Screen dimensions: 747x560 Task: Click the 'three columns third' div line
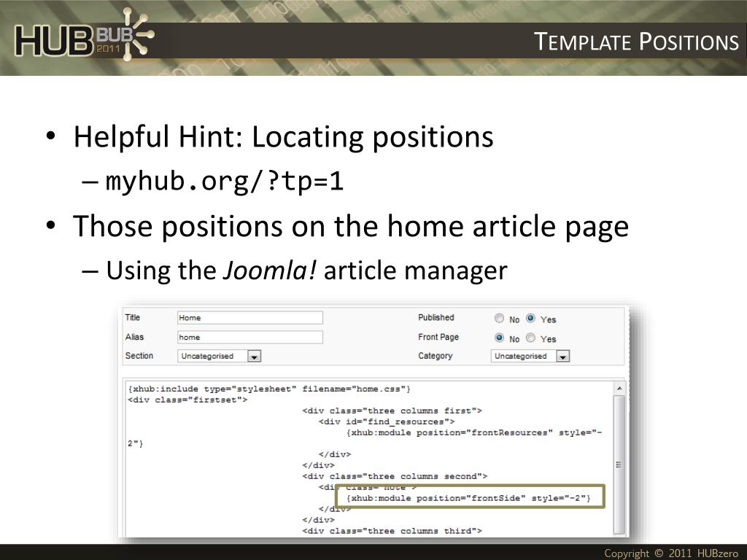tap(392, 531)
